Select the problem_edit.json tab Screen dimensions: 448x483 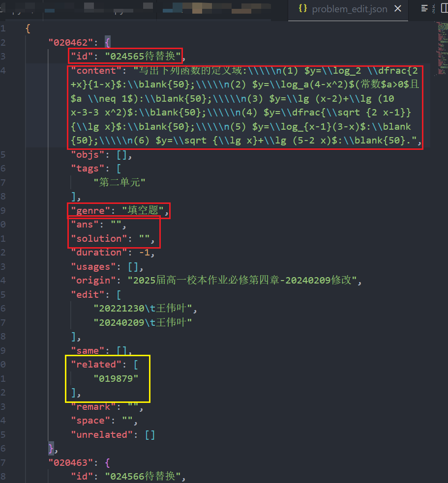click(x=349, y=8)
